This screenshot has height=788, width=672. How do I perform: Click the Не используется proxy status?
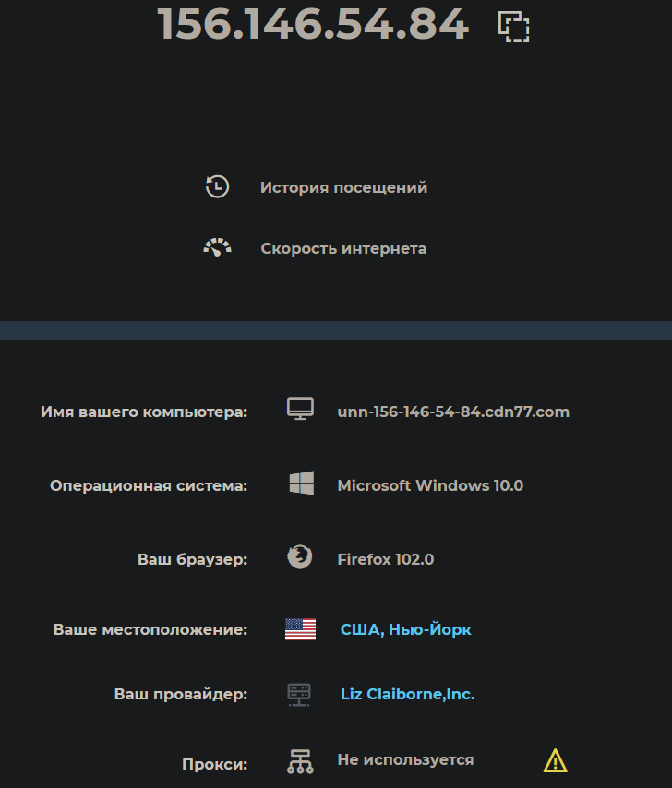(x=405, y=760)
